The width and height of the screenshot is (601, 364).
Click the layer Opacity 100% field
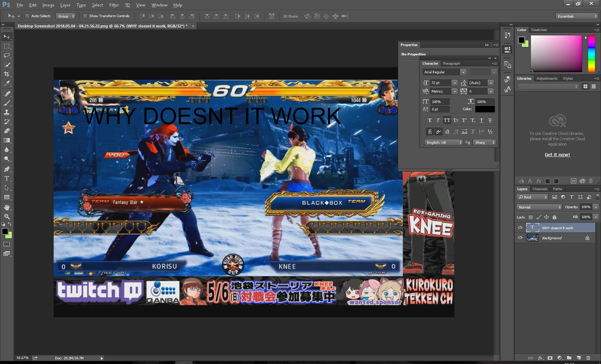[x=586, y=207]
